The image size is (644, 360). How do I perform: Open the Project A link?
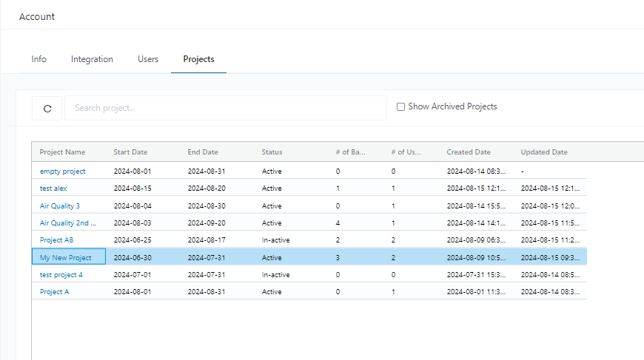tap(54, 292)
